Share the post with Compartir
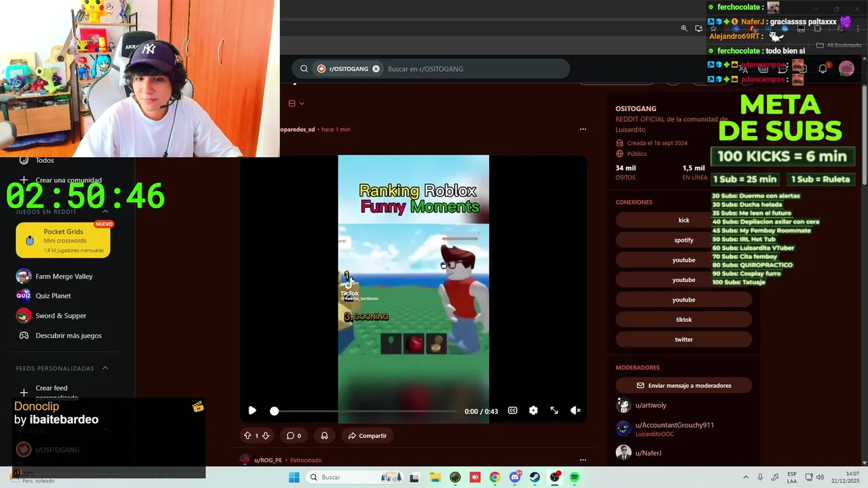This screenshot has width=868, height=488. point(367,436)
